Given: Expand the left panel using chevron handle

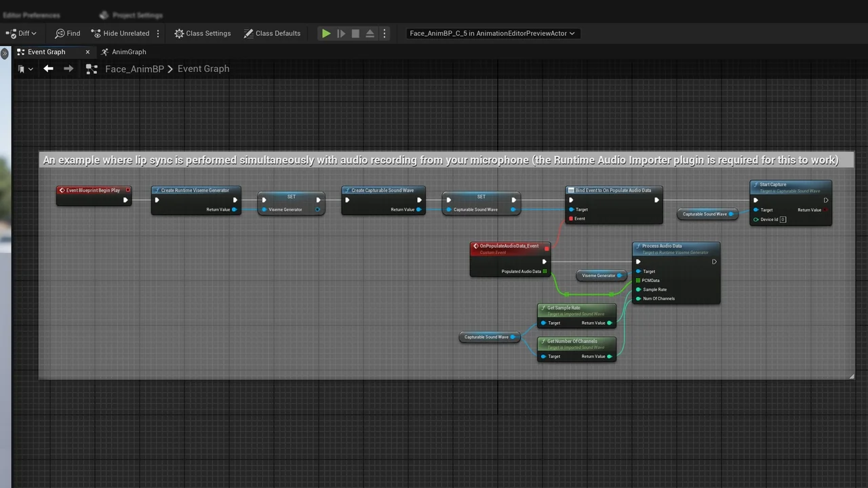Looking at the screenshot, I should 5,53.
